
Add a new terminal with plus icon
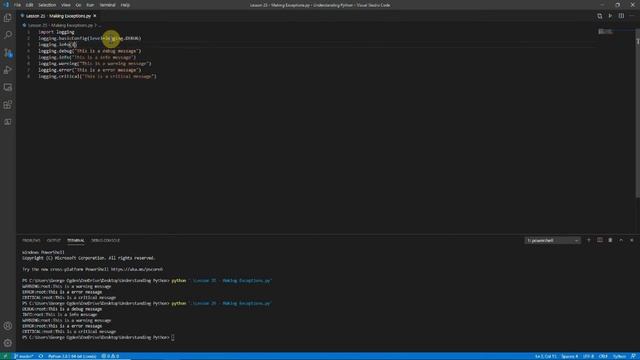point(589,240)
